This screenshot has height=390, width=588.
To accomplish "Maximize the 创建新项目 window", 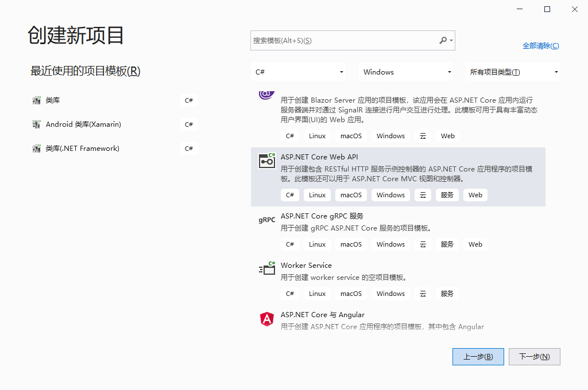I will pos(547,9).
